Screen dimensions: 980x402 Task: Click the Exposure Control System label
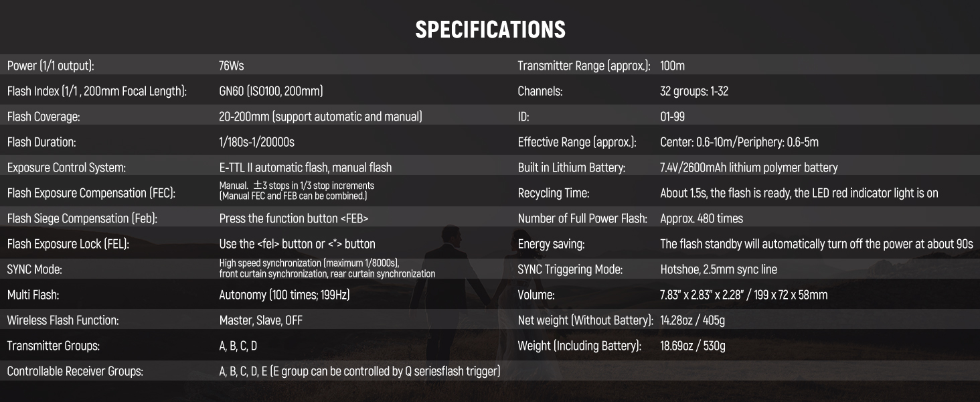point(66,167)
